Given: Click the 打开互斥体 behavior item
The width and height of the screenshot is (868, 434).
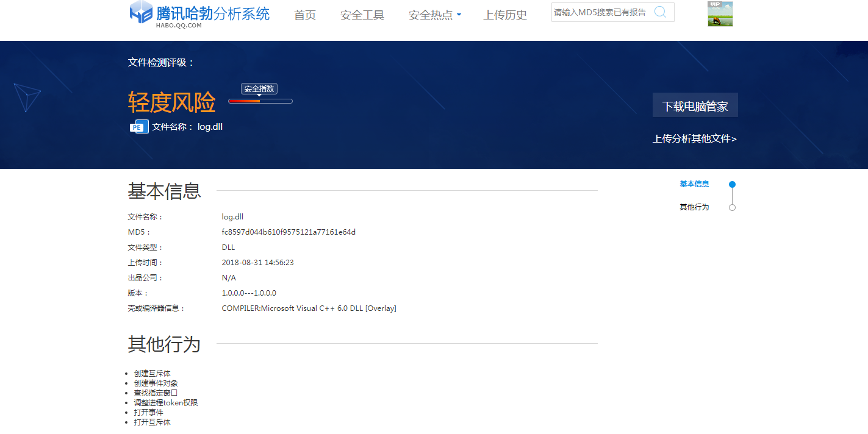Looking at the screenshot, I should point(152,422).
